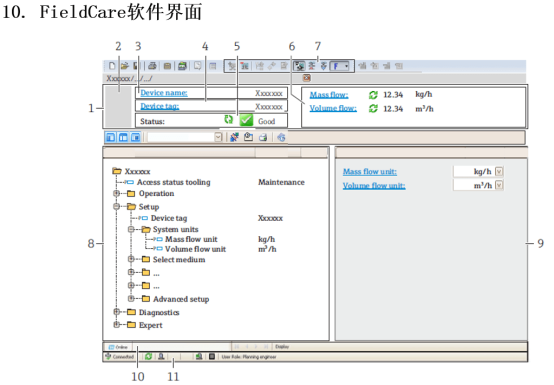Toggle the third blue layout view button

click(x=135, y=137)
